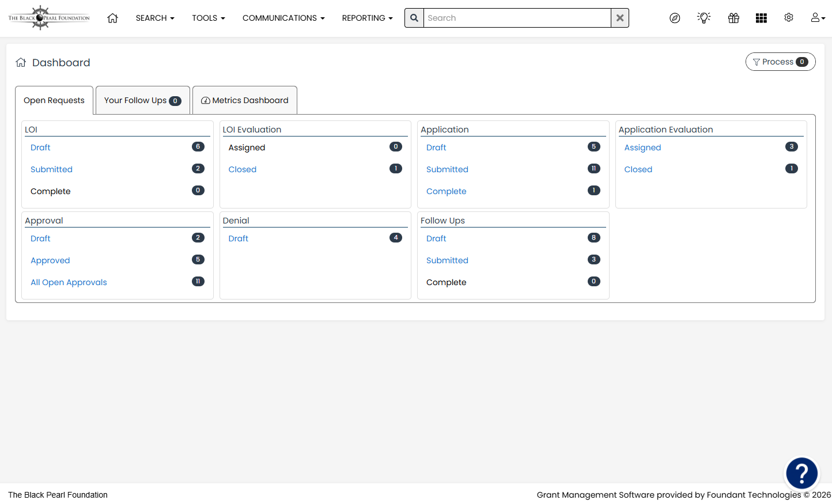Expand the SEARCH menu

click(x=155, y=18)
